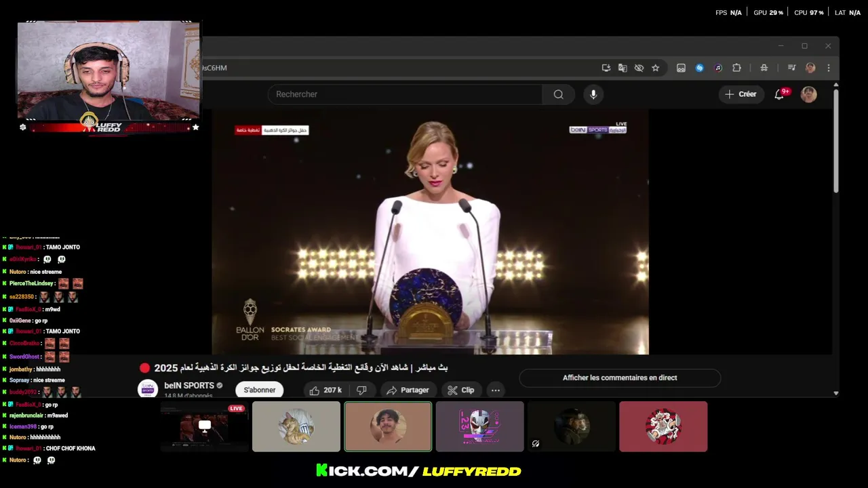This screenshot has height=488, width=868.
Task: Select the green-outlined participant tile
Action: (x=388, y=426)
